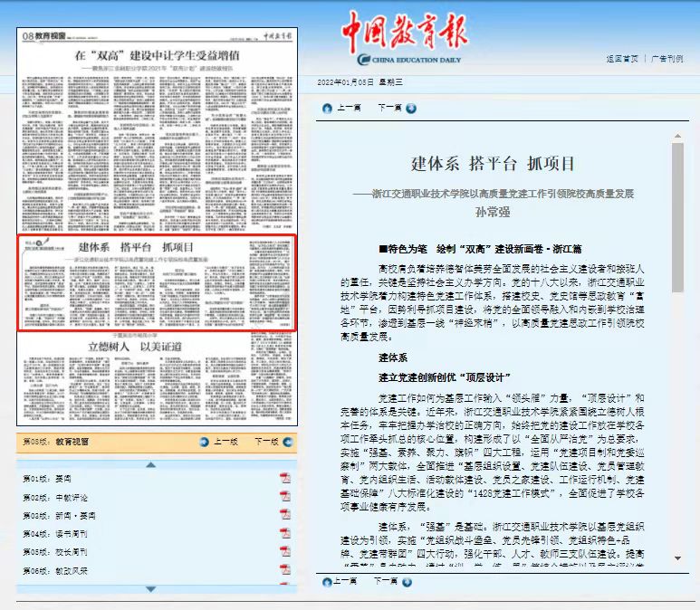700x610 pixels.
Task: Open PDF icon for 第05版 校长周刊
Action: coord(285,551)
